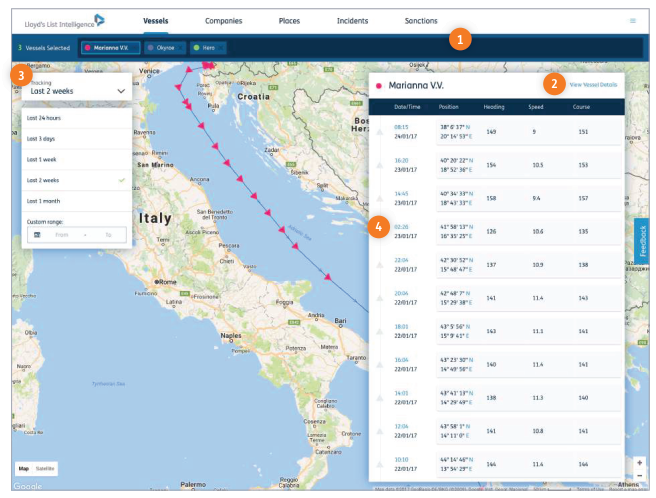Click the Position column header
Image resolution: width=656 pixels, height=498 pixels.
click(x=448, y=107)
